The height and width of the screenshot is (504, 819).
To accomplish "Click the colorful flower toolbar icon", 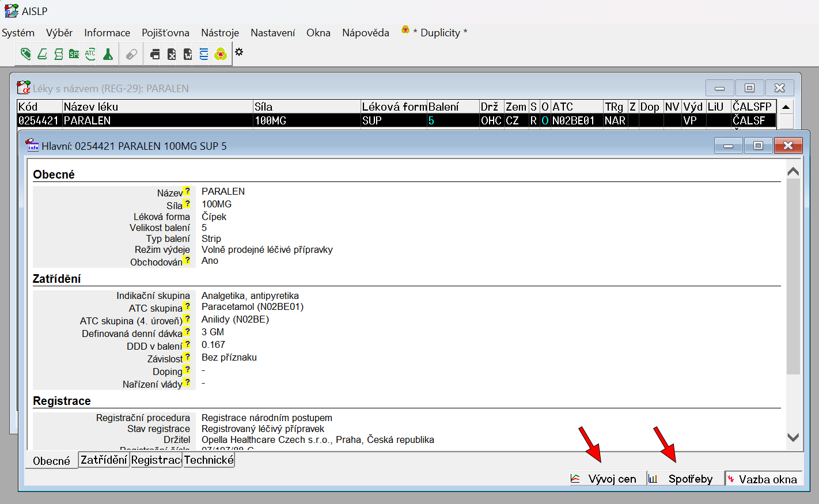I will pyautogui.click(x=220, y=55).
